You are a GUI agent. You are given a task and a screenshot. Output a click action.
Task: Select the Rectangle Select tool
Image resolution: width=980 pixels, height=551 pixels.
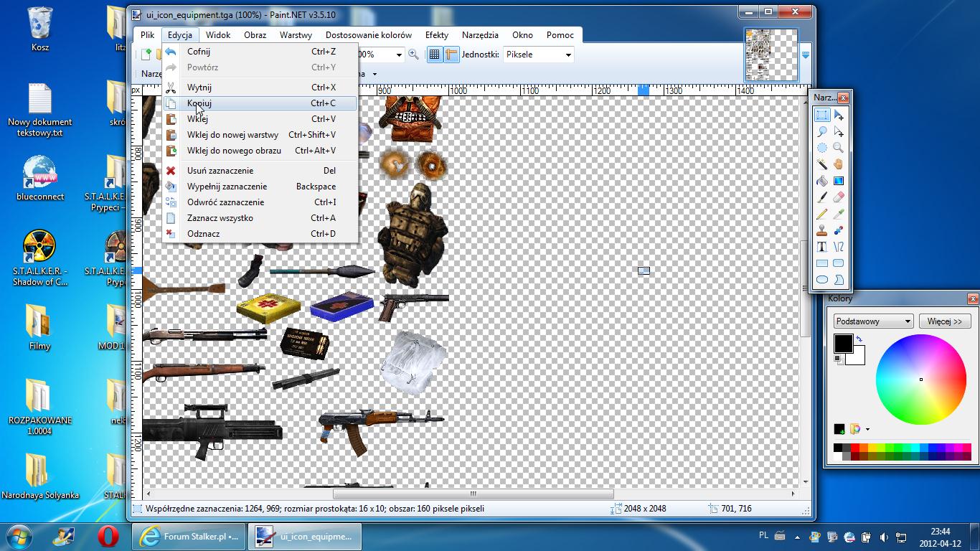[822, 116]
